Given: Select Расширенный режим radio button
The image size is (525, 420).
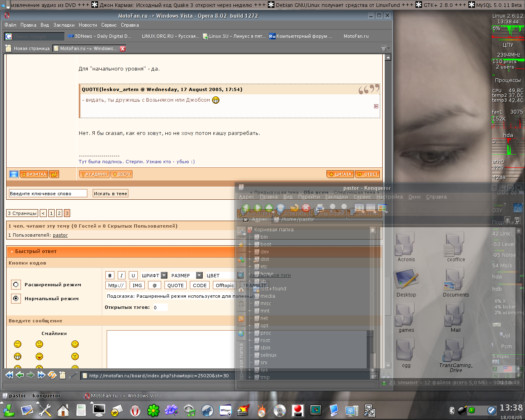Looking at the screenshot, I should [x=16, y=284].
